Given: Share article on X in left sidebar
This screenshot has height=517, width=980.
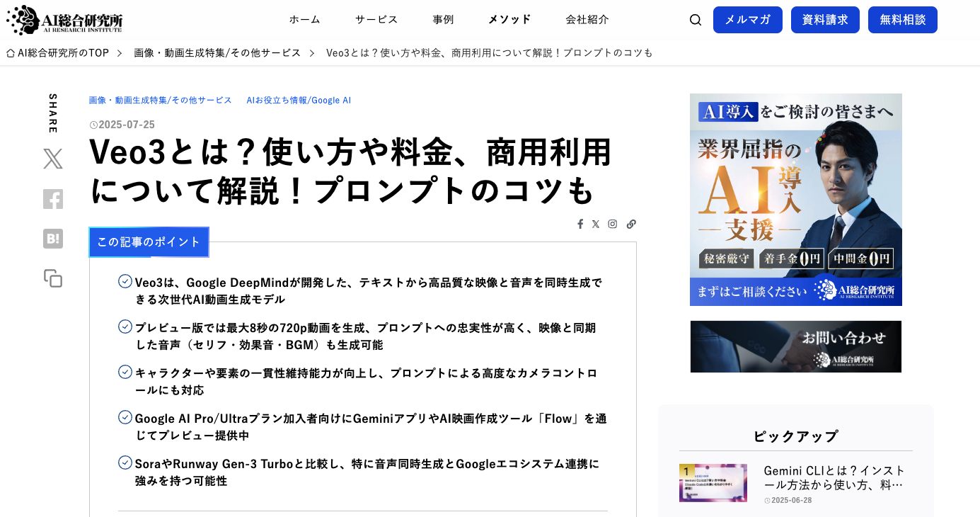Looking at the screenshot, I should (53, 159).
